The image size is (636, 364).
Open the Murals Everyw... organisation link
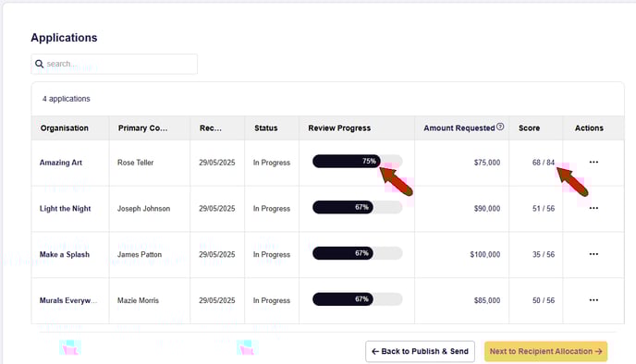[68, 300]
